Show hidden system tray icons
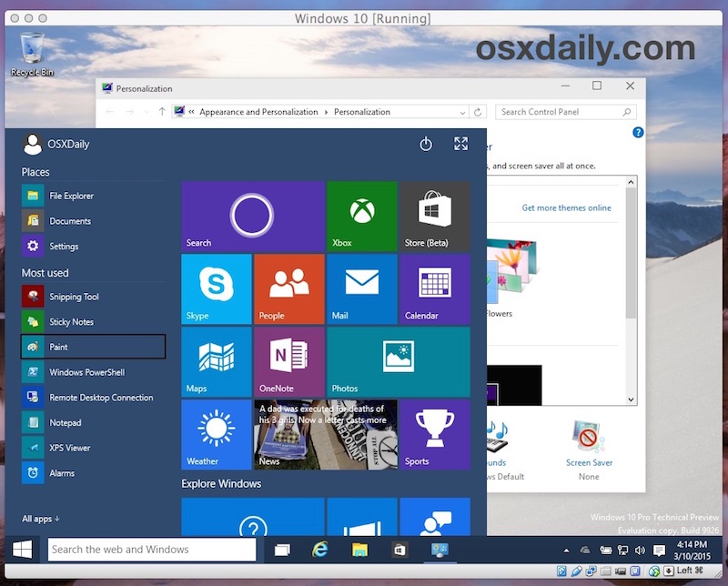Image resolution: width=728 pixels, height=586 pixels. [566, 551]
